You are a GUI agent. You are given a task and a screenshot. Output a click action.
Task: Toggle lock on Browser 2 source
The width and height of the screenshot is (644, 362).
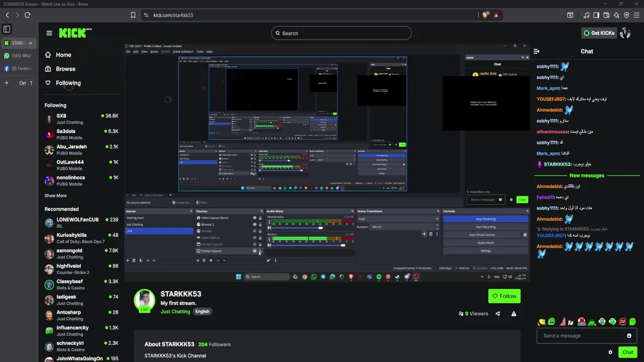pos(260,224)
